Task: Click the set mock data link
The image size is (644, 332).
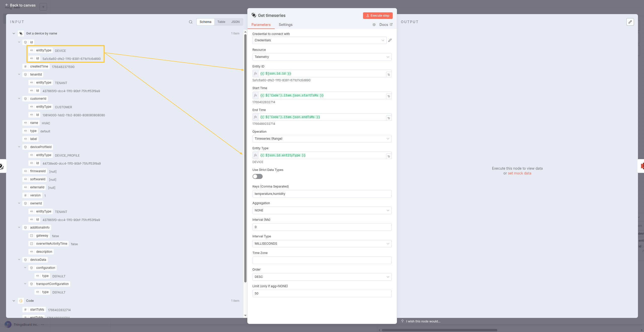Action: click(519, 173)
